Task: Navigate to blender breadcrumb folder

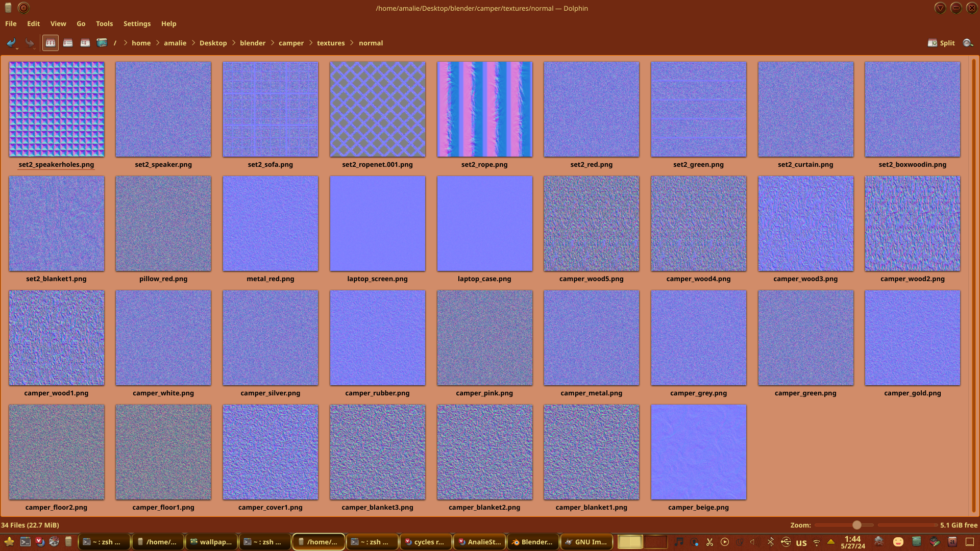Action: (253, 43)
